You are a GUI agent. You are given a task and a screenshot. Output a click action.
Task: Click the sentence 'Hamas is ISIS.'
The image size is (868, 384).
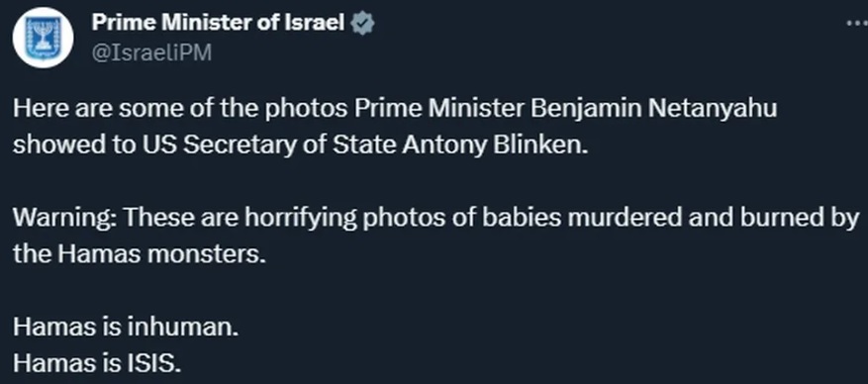pos(97,363)
